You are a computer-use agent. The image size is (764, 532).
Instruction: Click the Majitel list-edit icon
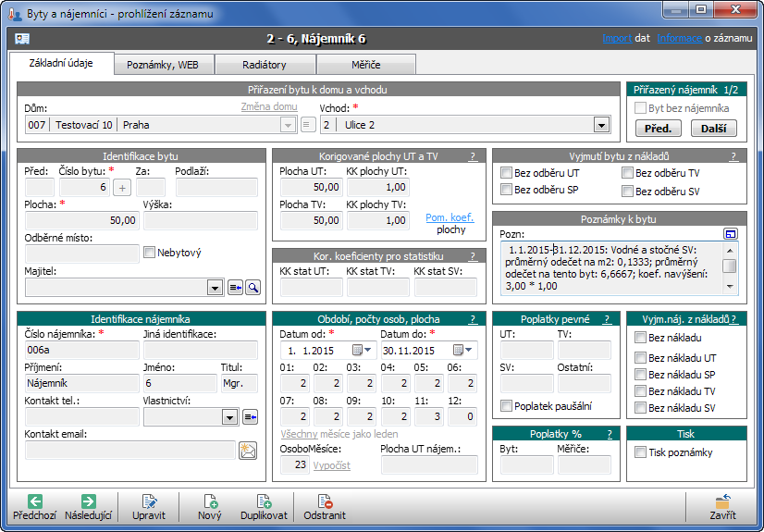235,288
